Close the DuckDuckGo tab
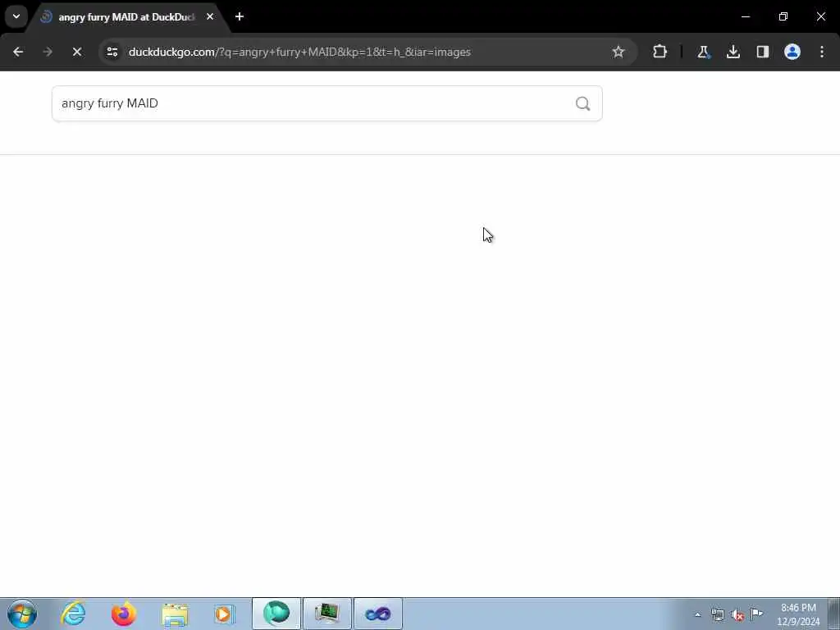840x630 pixels. [210, 16]
